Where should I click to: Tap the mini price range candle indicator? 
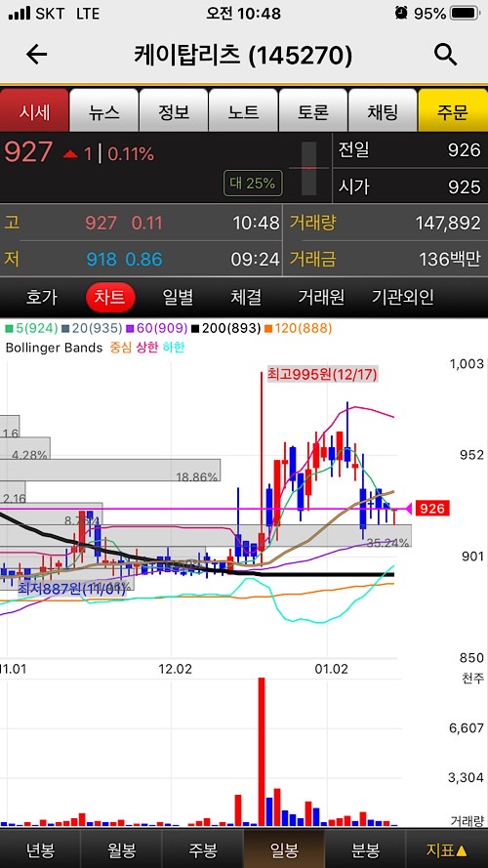pyautogui.click(x=309, y=168)
